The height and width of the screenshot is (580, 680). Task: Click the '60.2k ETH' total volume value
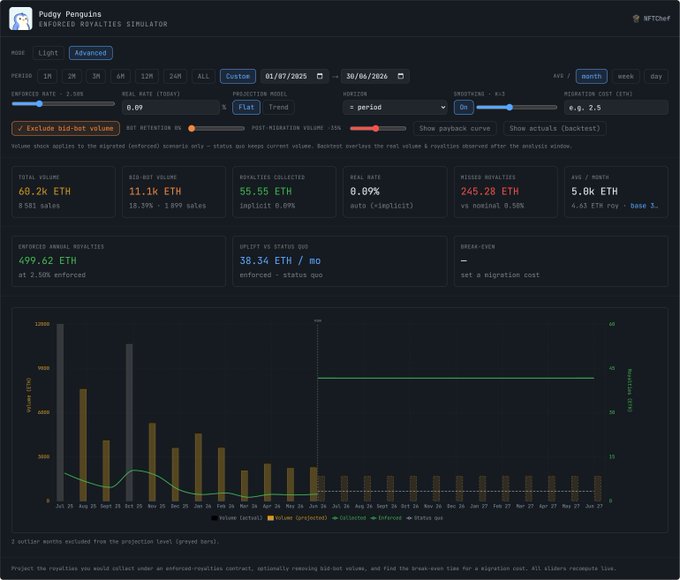coord(45,191)
